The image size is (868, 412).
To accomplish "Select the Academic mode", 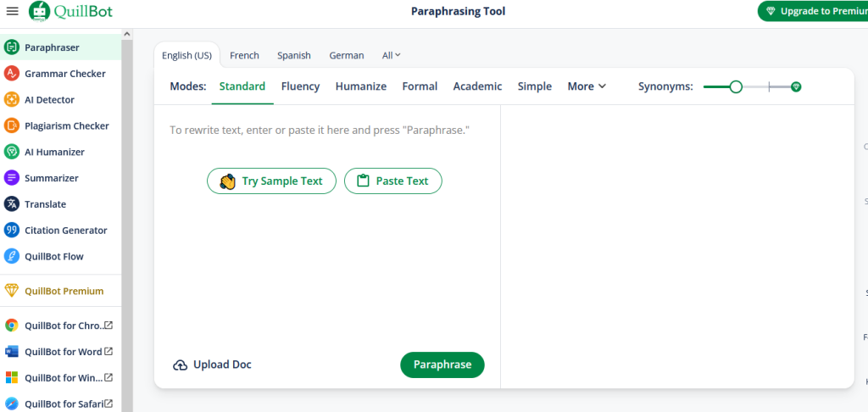I will tap(478, 86).
